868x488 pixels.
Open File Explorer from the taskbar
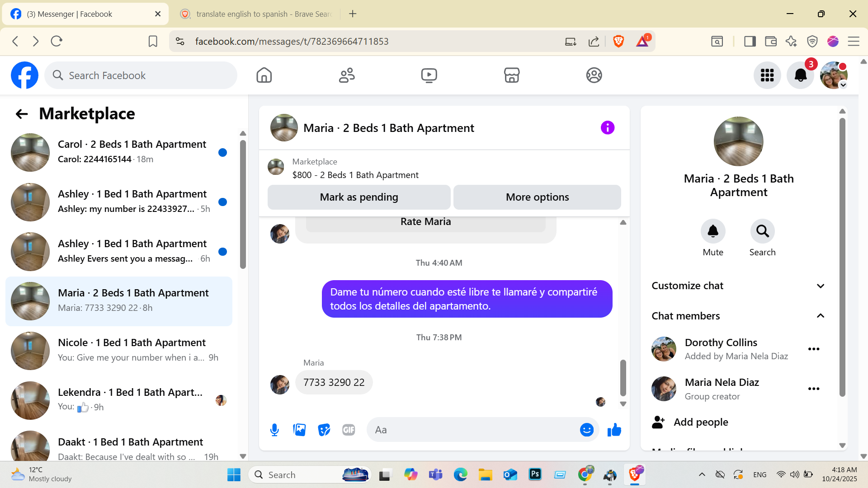[486, 474]
